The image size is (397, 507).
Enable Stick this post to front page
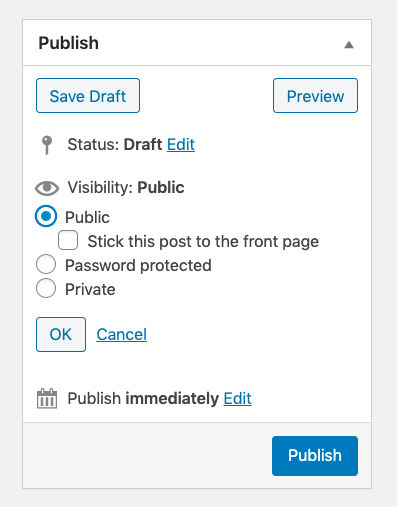[x=68, y=240]
